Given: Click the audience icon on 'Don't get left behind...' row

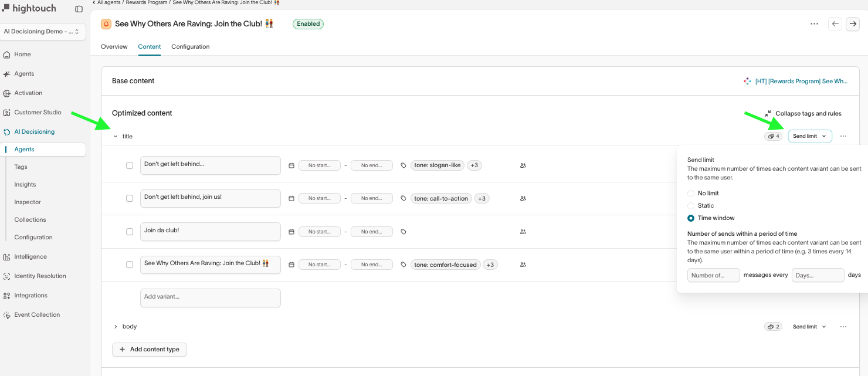Looking at the screenshot, I should (523, 165).
